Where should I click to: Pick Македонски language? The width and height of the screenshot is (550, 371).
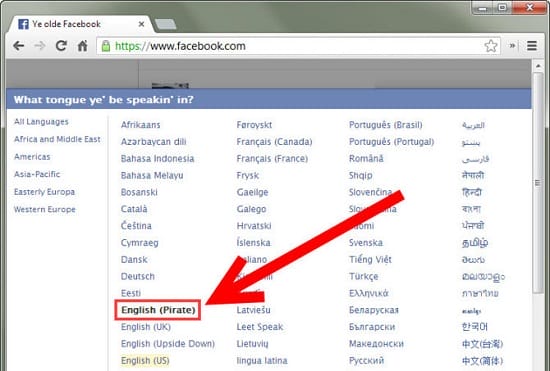[376, 344]
